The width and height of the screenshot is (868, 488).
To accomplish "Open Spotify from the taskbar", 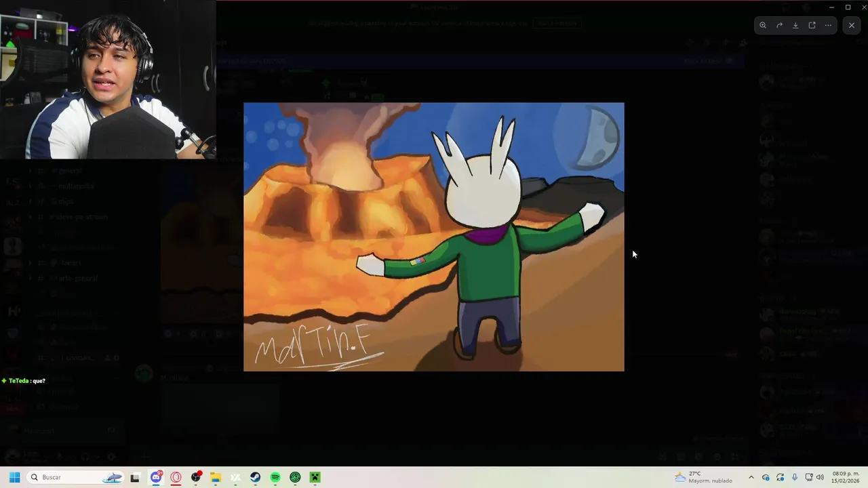I will 275,477.
